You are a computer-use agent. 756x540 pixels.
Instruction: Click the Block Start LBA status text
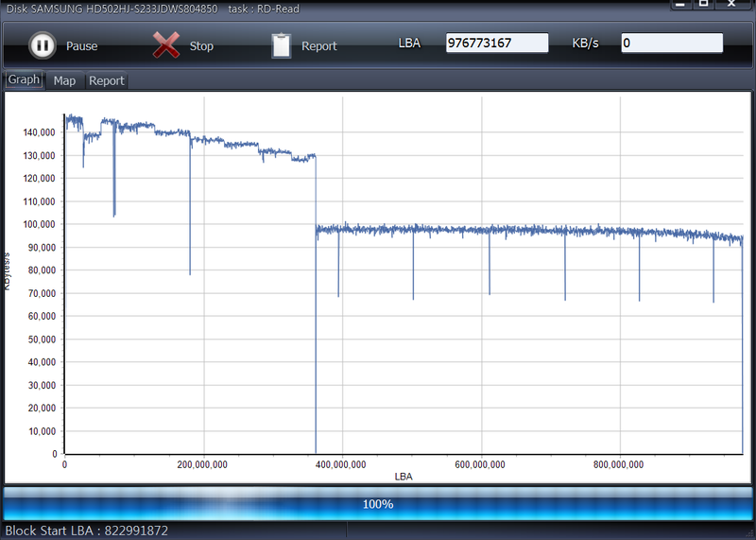(86, 531)
